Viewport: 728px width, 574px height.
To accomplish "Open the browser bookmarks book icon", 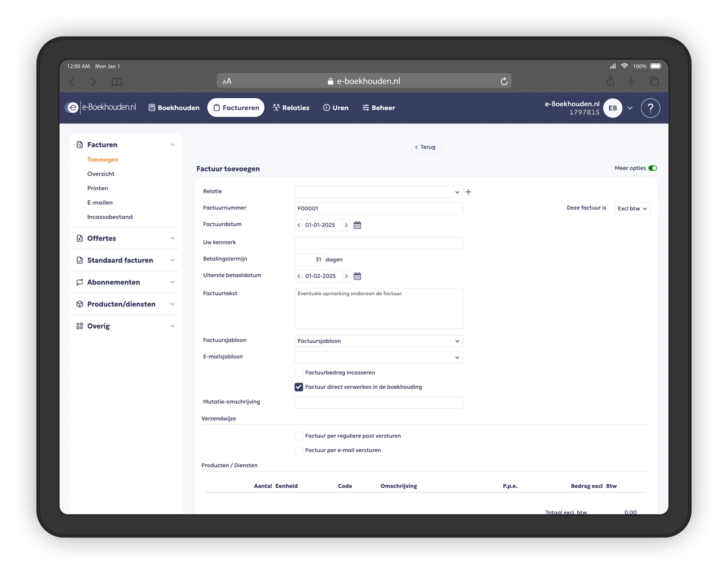I will 116,82.
